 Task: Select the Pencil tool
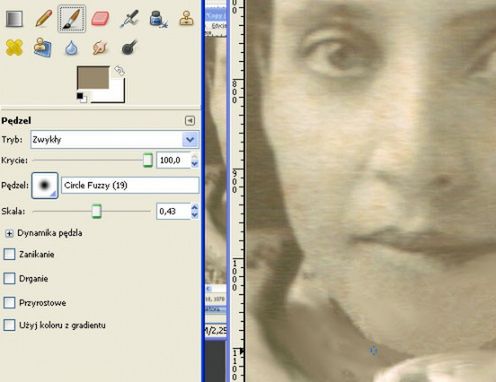point(44,18)
